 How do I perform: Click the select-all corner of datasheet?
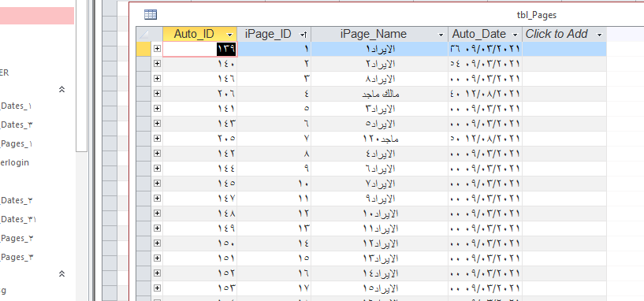click(x=143, y=34)
